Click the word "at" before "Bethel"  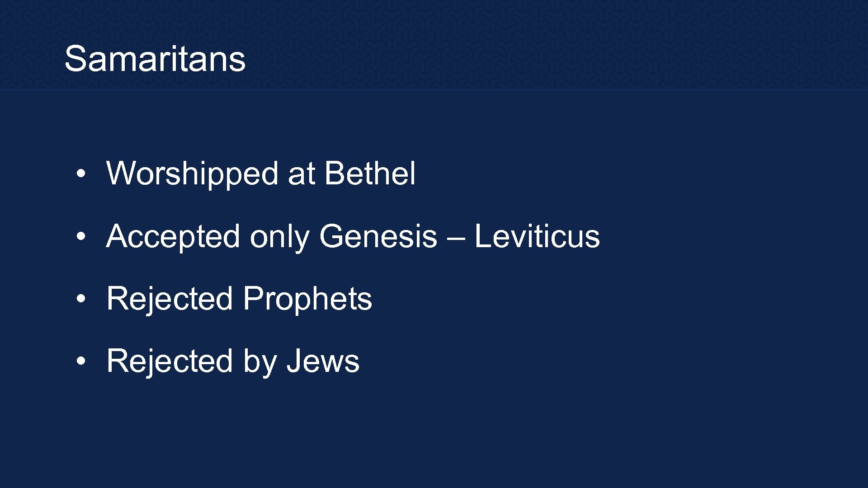(301, 174)
